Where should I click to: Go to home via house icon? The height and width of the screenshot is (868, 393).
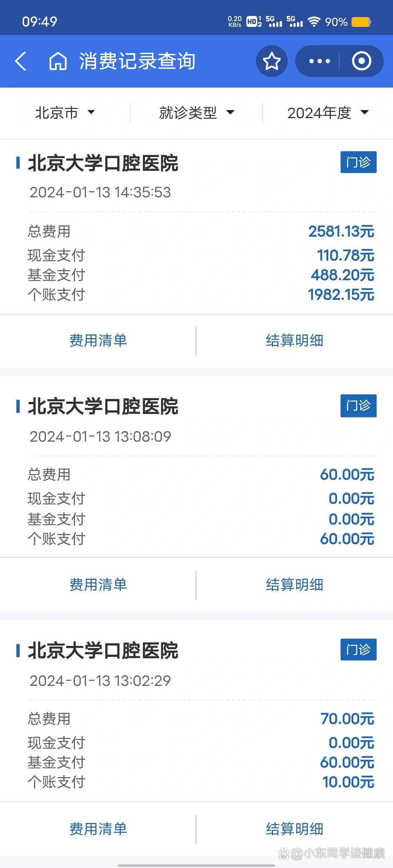58,61
